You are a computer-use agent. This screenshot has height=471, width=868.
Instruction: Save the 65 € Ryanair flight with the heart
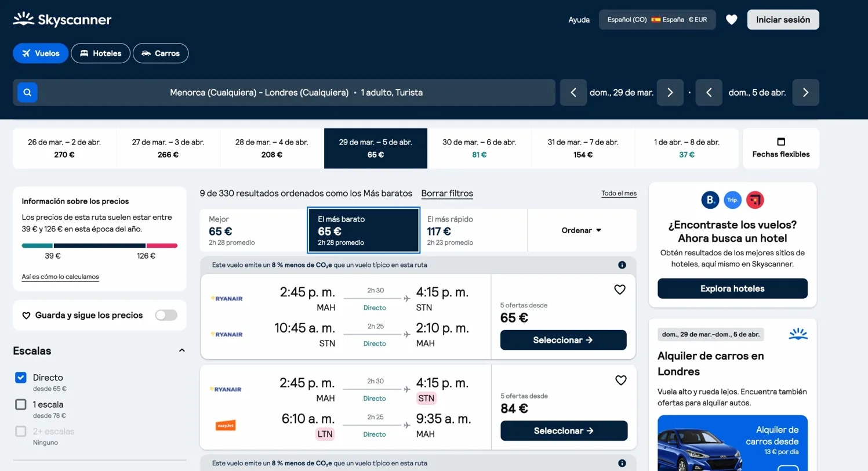pos(620,289)
